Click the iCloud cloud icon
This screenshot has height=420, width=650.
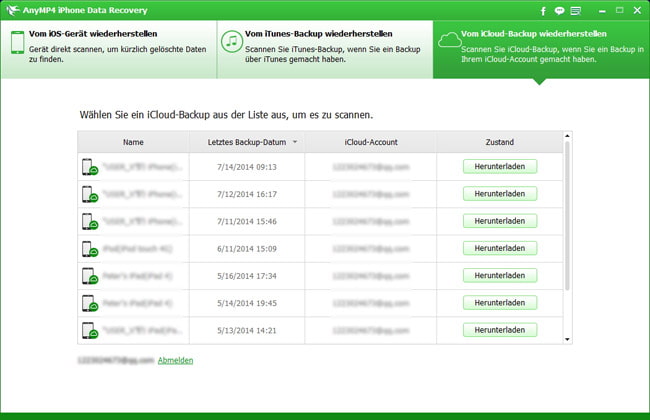pos(449,41)
